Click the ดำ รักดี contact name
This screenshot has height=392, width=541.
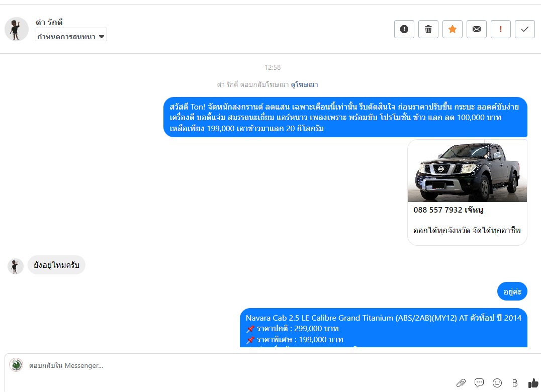pyautogui.click(x=49, y=23)
